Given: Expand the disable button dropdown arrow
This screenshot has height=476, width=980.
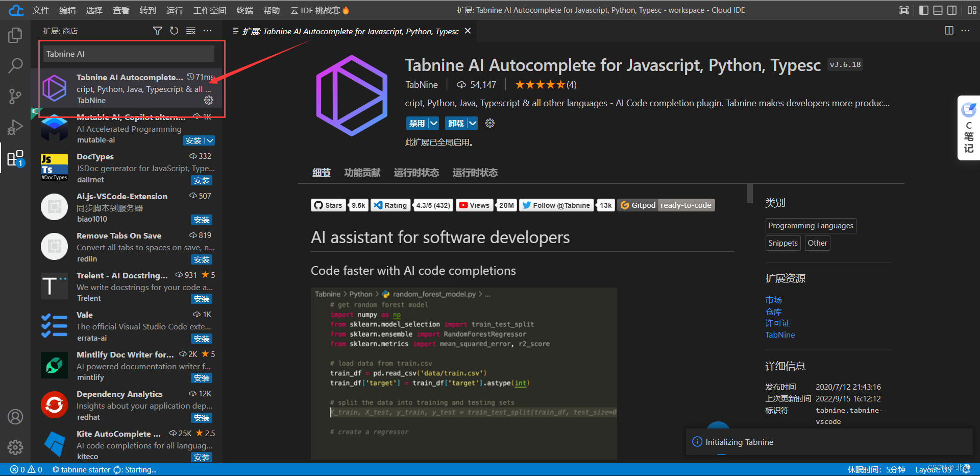Looking at the screenshot, I should (x=433, y=123).
